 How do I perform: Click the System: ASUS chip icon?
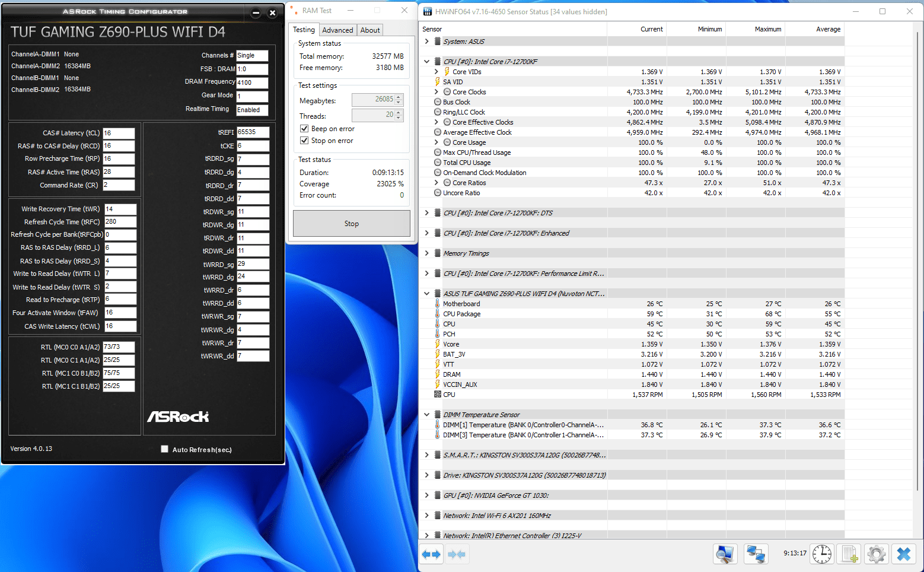pyautogui.click(x=438, y=42)
